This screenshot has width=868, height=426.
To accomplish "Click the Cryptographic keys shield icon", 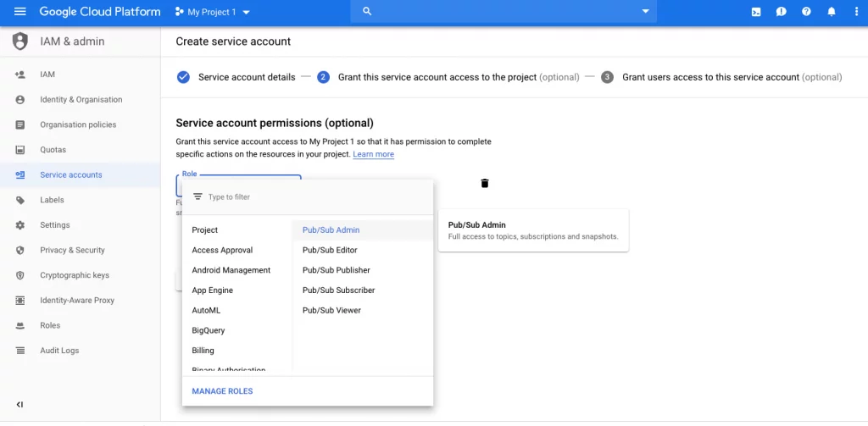I will pos(20,275).
